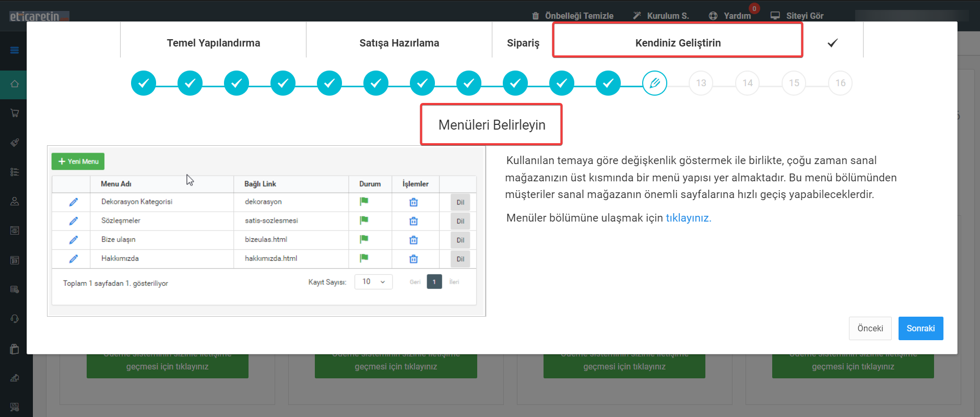
Task: Jump to wizard step 15
Action: tap(794, 83)
